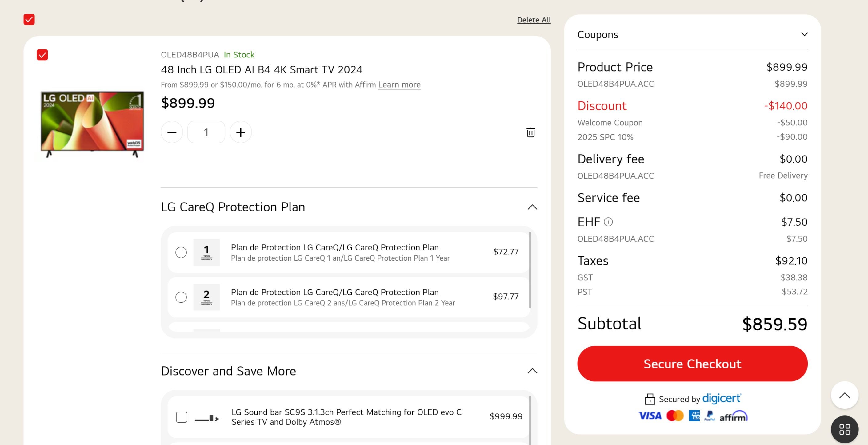The width and height of the screenshot is (868, 445).
Task: Expand the Coupons dropdown
Action: [804, 34]
